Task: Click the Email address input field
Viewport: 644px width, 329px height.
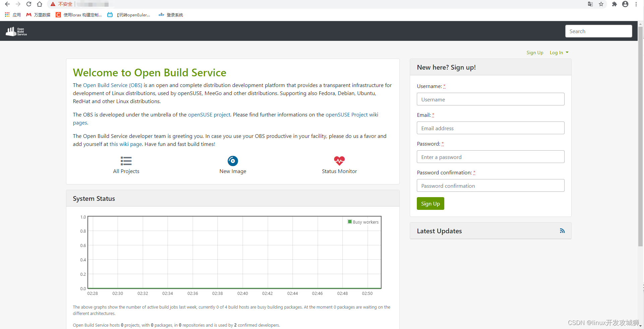Action: point(491,128)
